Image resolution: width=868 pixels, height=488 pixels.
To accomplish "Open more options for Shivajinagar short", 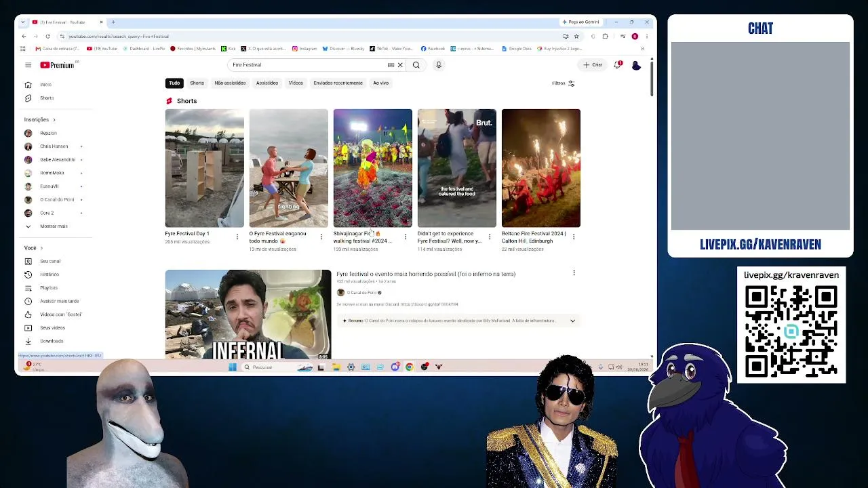I will pos(406,237).
